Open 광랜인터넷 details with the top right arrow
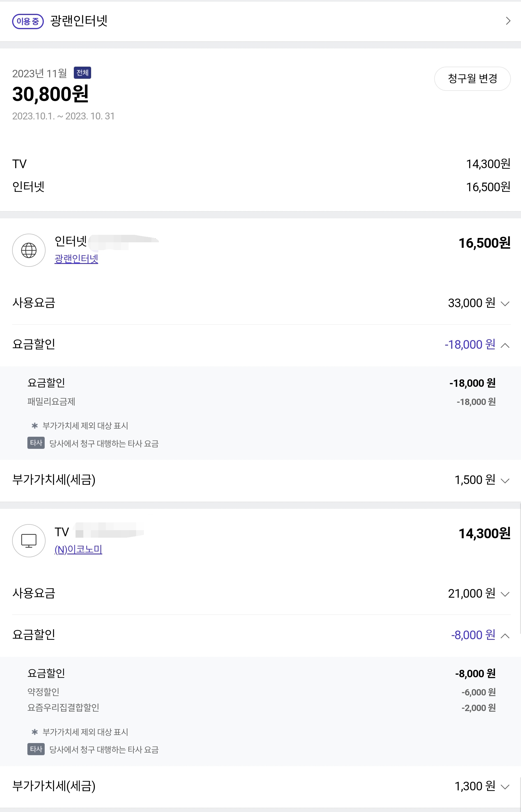521x812 pixels. [507, 21]
